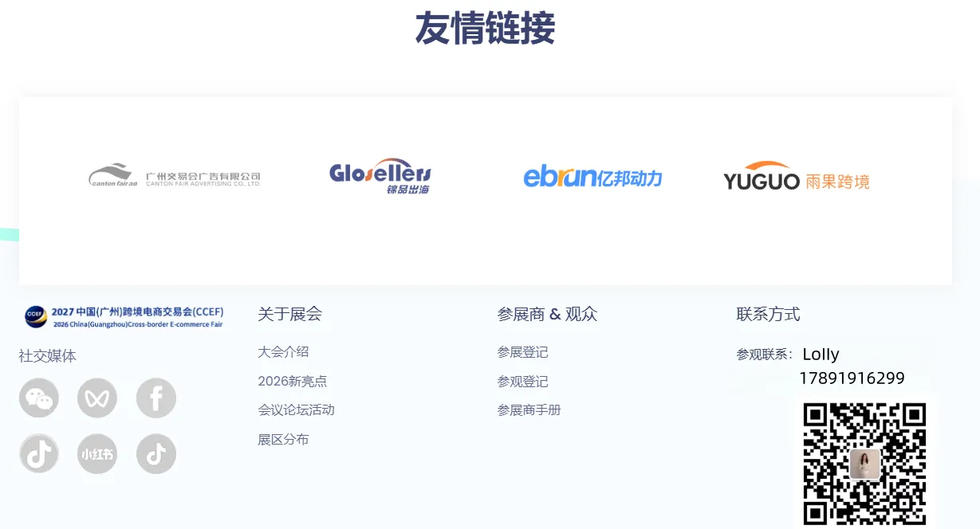Open the 参展商手册 exhibitor manual link
The width and height of the screenshot is (980, 529).
[529, 409]
